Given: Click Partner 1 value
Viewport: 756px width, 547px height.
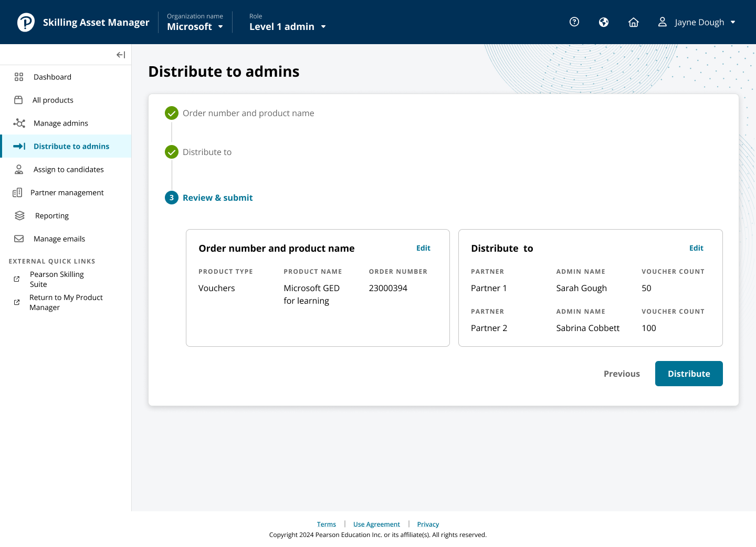Looking at the screenshot, I should pos(489,288).
